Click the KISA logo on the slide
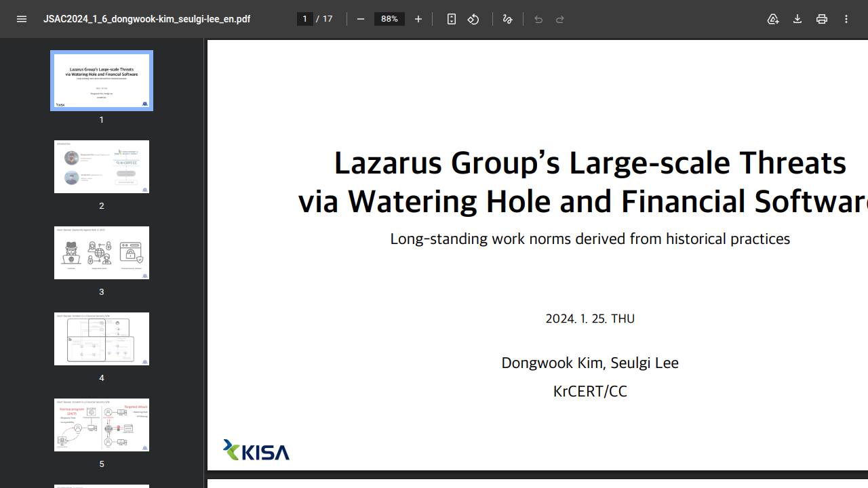868x488 pixels. [x=256, y=450]
